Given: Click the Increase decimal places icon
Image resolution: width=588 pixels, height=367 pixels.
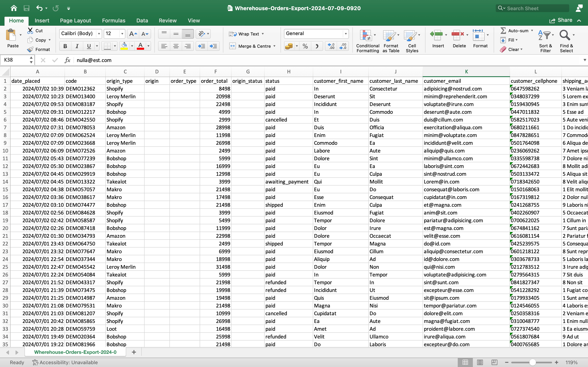Looking at the screenshot, I should point(331,46).
